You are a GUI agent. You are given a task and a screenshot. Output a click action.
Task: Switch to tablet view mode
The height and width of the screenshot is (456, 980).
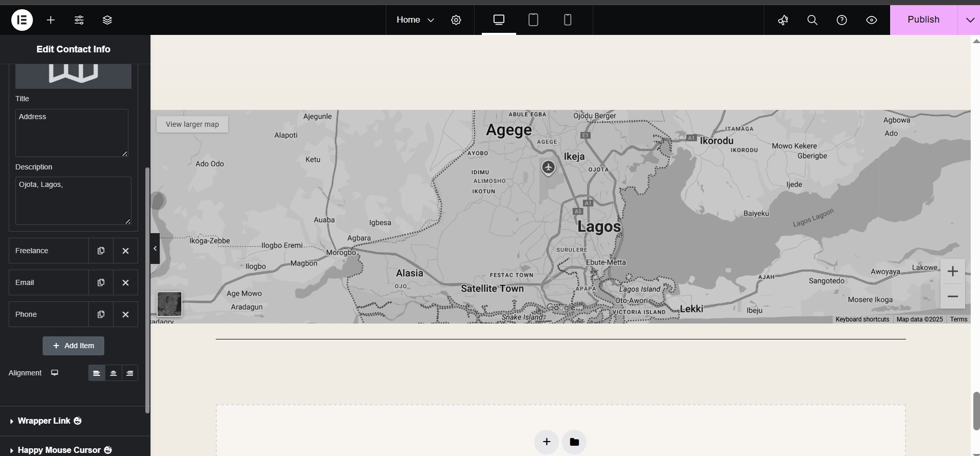tap(533, 20)
